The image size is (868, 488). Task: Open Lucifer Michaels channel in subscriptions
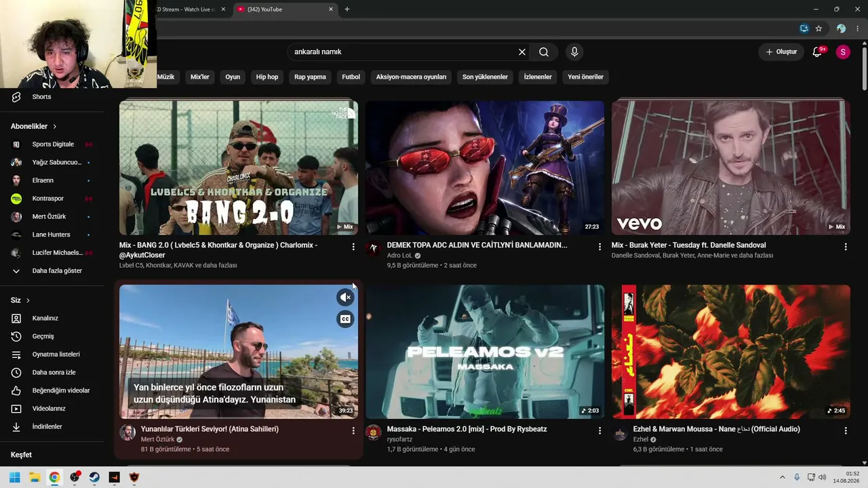click(58, 253)
